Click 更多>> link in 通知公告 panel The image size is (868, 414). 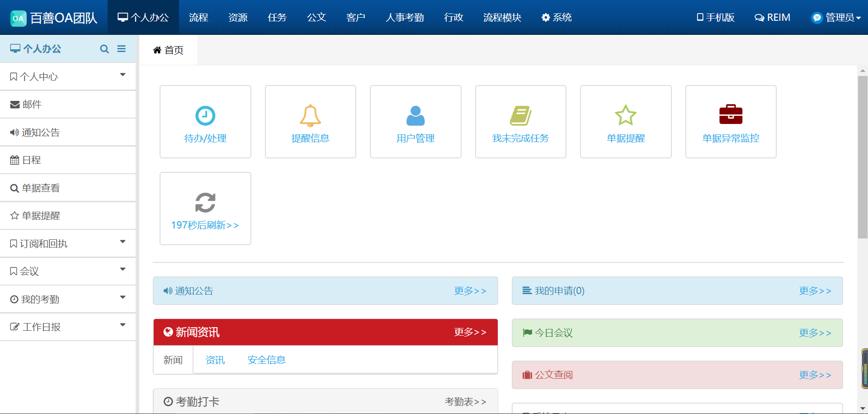470,291
